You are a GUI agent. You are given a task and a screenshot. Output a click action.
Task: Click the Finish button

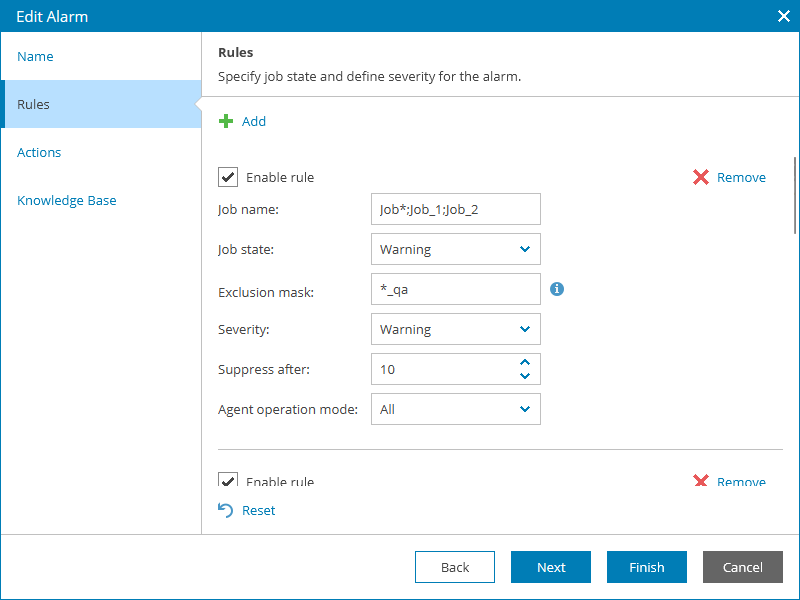coord(646,567)
